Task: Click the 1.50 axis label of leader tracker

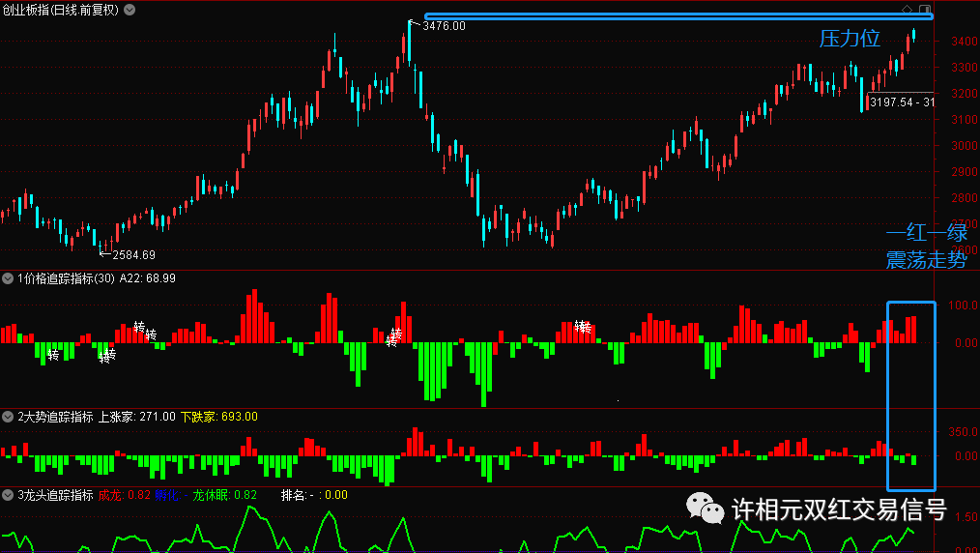Action: coord(967,517)
